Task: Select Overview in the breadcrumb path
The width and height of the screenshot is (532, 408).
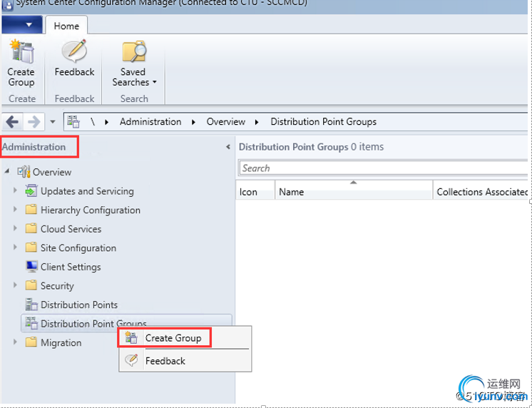Action: (226, 121)
